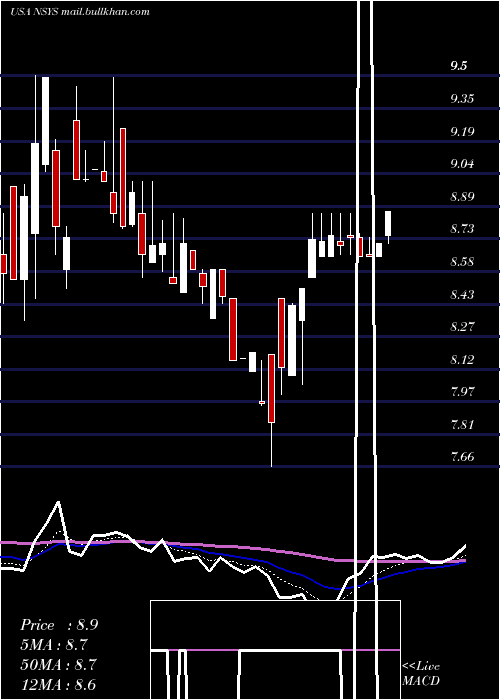Click the 9.19 price axis label
The image size is (500, 700).
click(462, 132)
